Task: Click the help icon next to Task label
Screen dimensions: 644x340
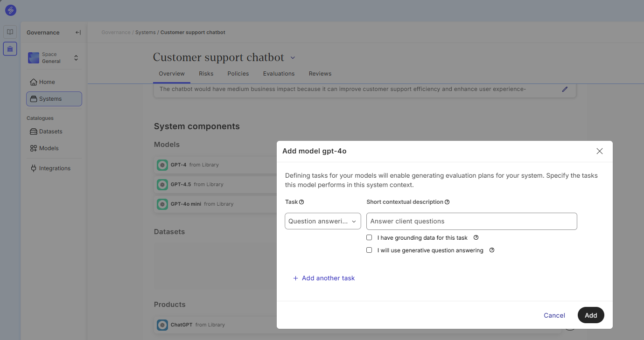Action: pyautogui.click(x=301, y=202)
